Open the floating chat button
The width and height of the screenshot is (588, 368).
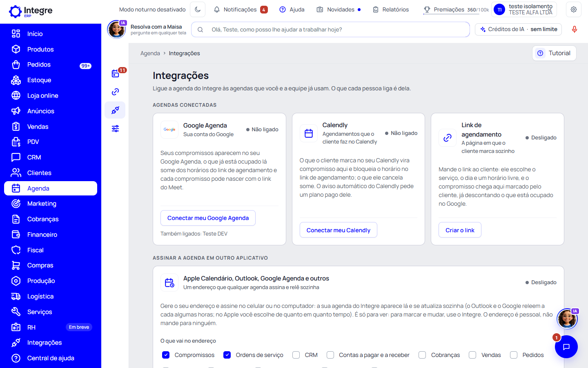[566, 347]
